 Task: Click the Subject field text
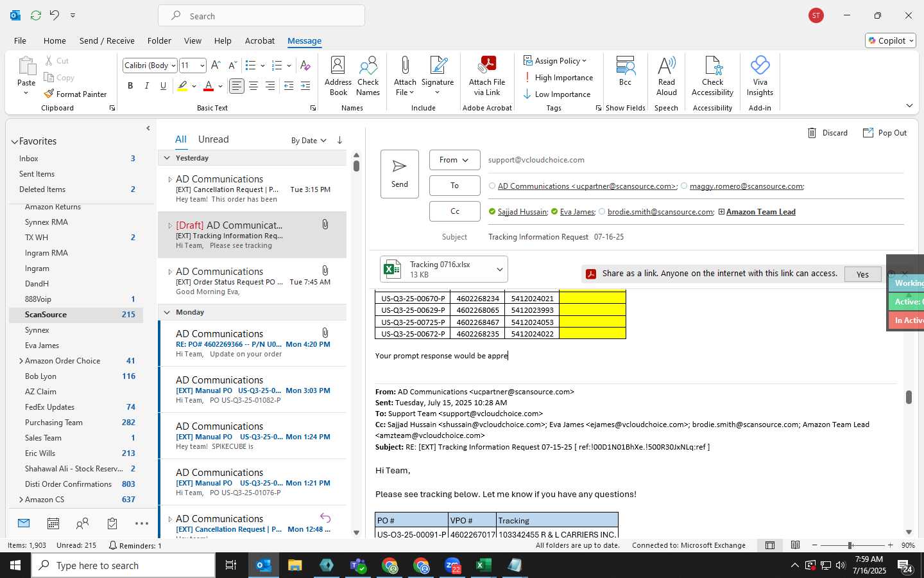[x=556, y=237]
